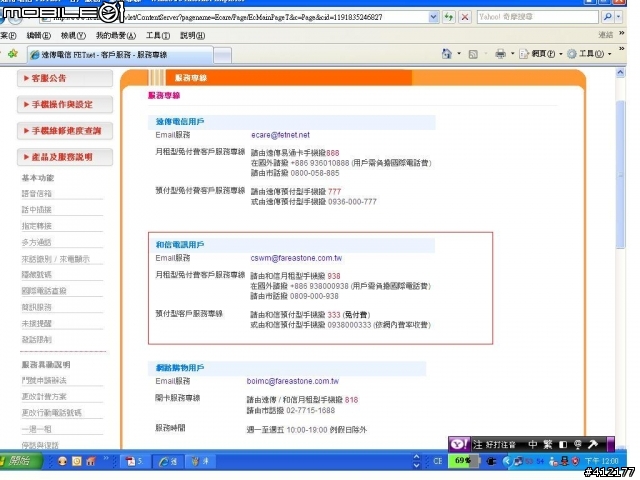The height and width of the screenshot is (480, 640).
Task: Open the 更改計費方案 sidebar link
Action: (x=44, y=396)
